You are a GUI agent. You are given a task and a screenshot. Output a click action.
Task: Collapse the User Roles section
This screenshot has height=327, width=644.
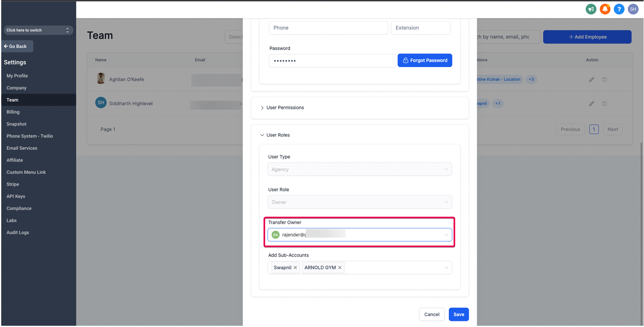pyautogui.click(x=278, y=135)
